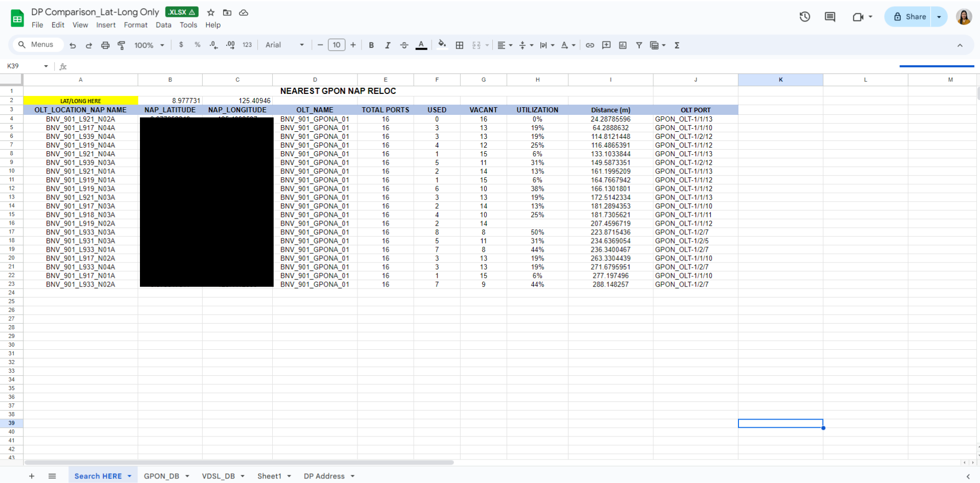The width and height of the screenshot is (980, 483).
Task: Collapse the toolbar with chevron
Action: [x=960, y=45]
